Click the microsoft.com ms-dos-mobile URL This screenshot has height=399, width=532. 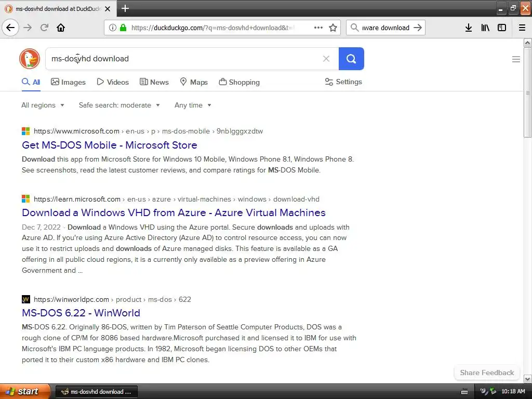(x=148, y=131)
